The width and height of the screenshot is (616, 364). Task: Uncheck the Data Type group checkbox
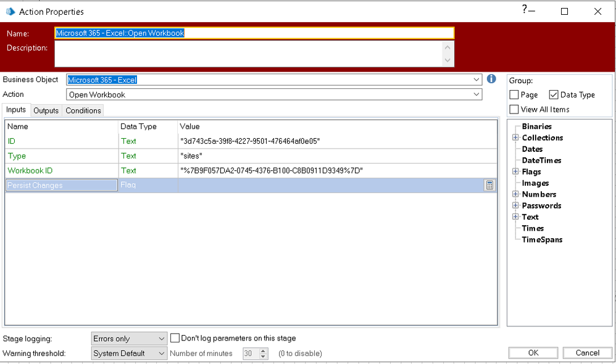554,94
